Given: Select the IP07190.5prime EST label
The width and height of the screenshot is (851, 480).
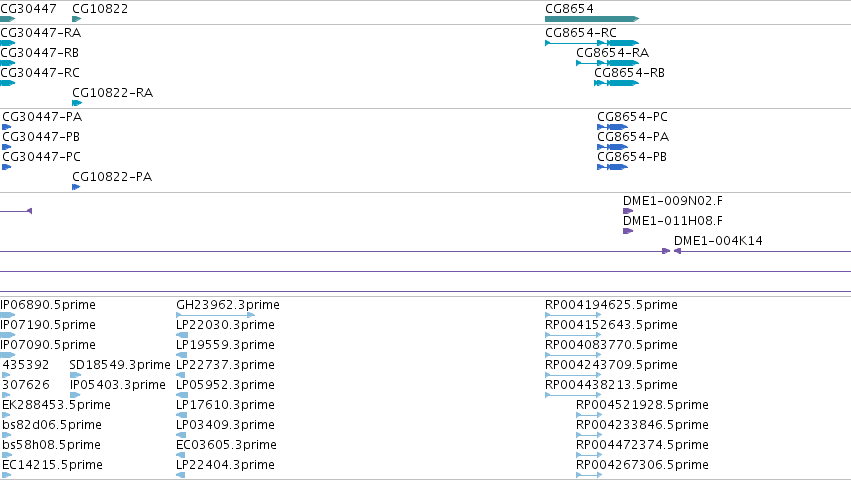Looking at the screenshot, I should 48,325.
